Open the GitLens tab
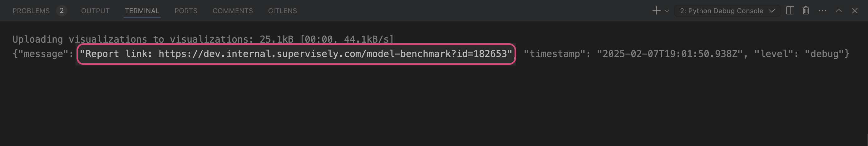The width and height of the screenshot is (868, 146). (282, 11)
